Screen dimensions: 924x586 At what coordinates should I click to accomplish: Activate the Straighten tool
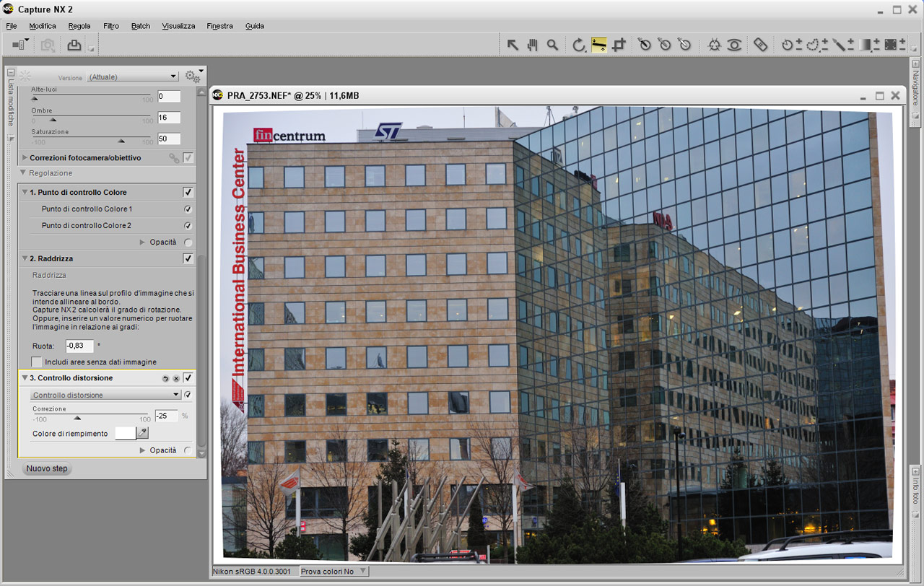(598, 45)
